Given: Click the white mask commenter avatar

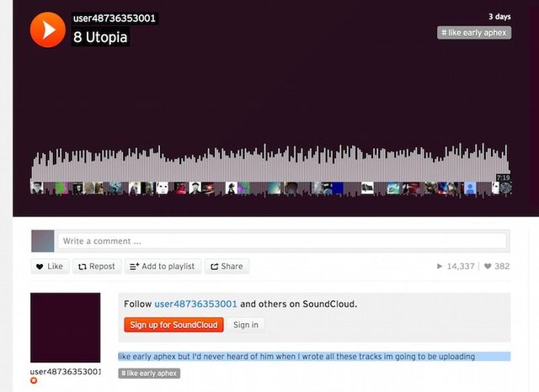Looking at the screenshot, I should coord(163,188).
